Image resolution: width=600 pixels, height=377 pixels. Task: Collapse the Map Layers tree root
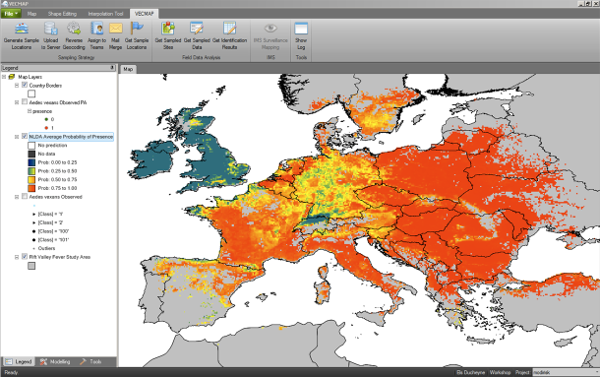(x=4, y=77)
